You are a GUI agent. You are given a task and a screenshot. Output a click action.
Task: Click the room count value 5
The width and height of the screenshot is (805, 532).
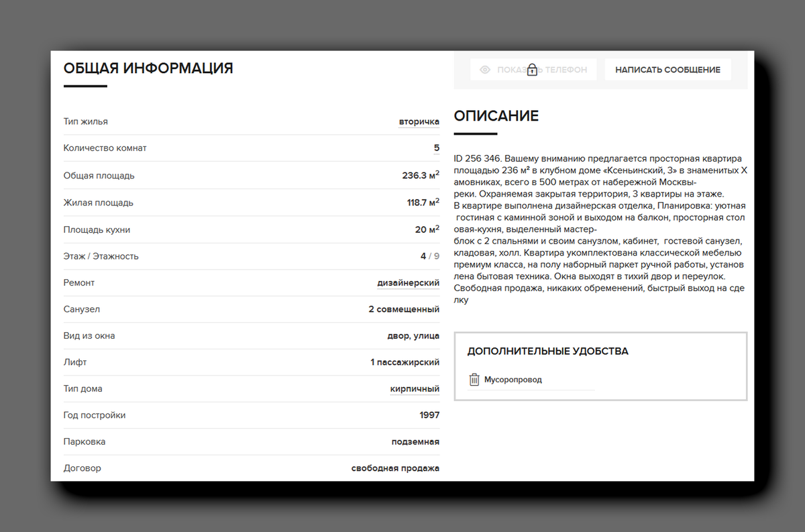coord(437,148)
